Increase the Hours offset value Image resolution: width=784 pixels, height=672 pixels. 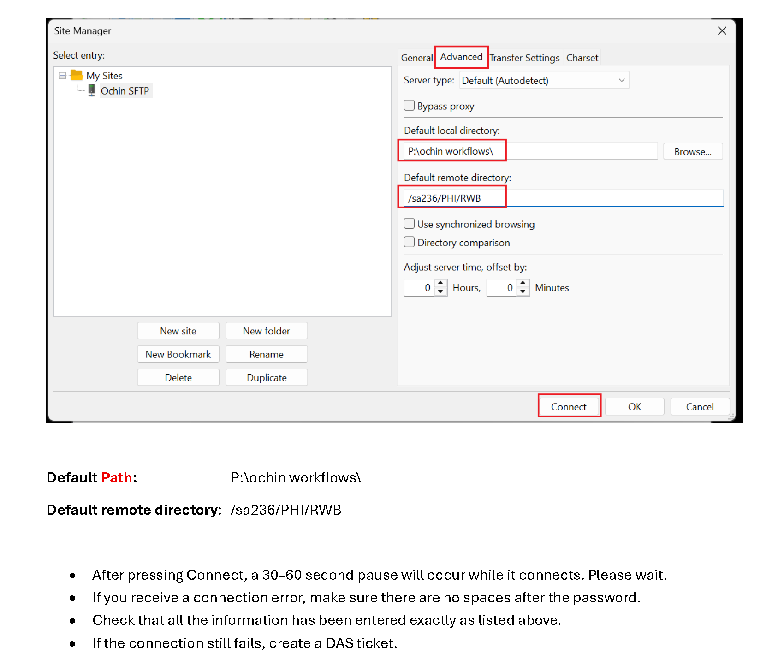[440, 283]
